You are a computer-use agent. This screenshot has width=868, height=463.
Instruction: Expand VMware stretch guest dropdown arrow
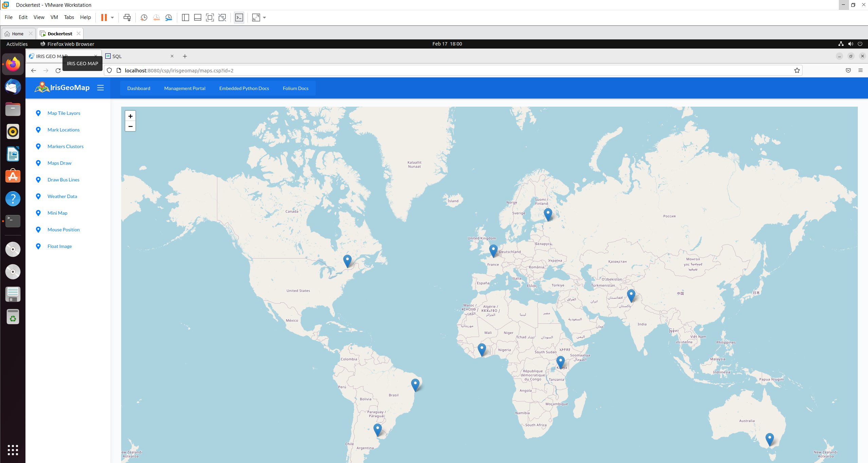pos(264,17)
